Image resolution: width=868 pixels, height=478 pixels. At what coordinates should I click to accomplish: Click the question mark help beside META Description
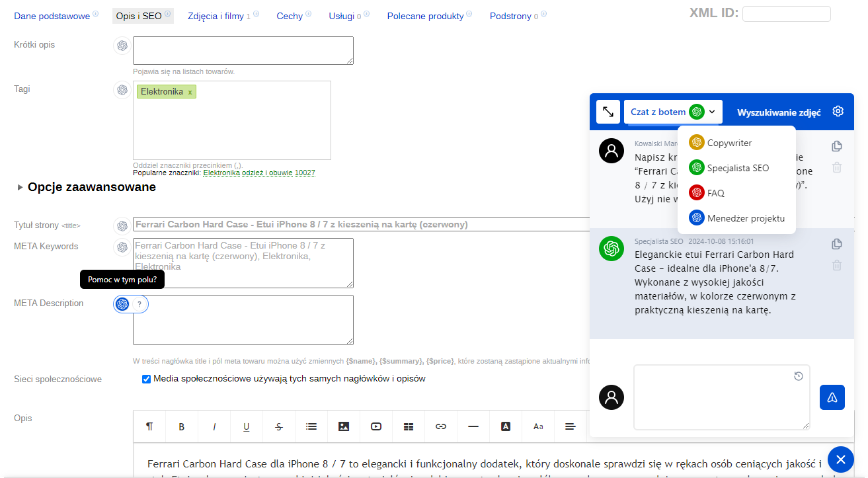point(139,304)
